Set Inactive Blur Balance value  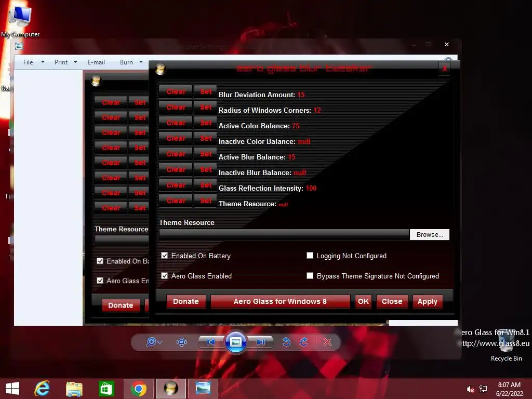206,170
